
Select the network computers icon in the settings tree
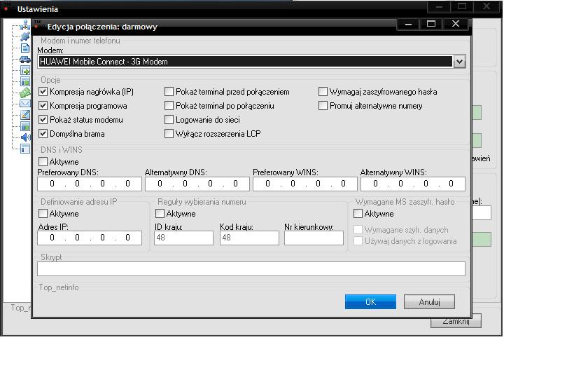tap(25, 25)
